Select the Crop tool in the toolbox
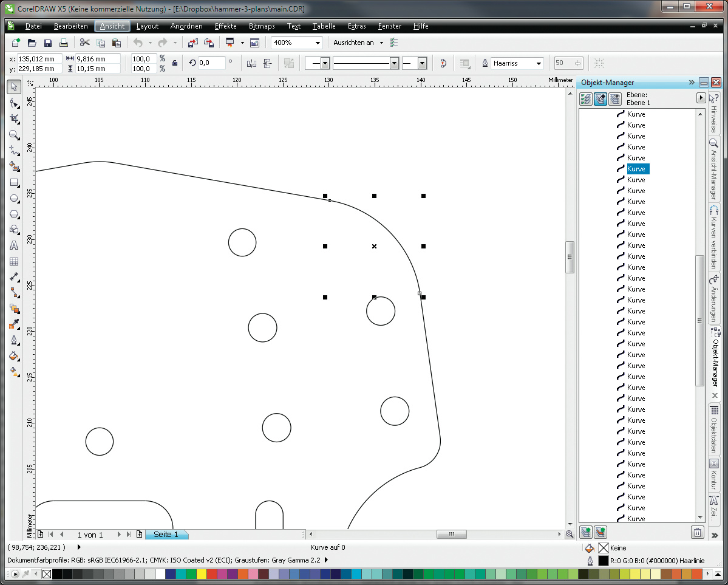Screen dimensions: 728x585 tap(15, 119)
